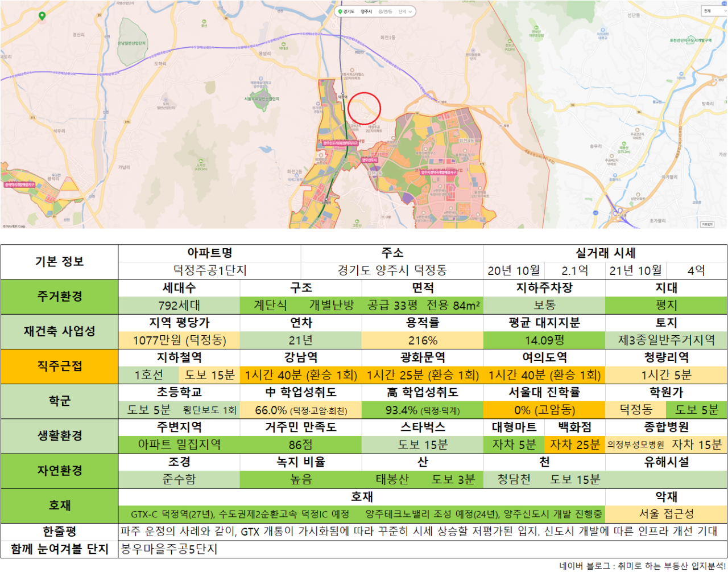Screen dimensions: 728x572
Task: Expand the 단지 chevron in the region selector
Action: [x=411, y=11]
